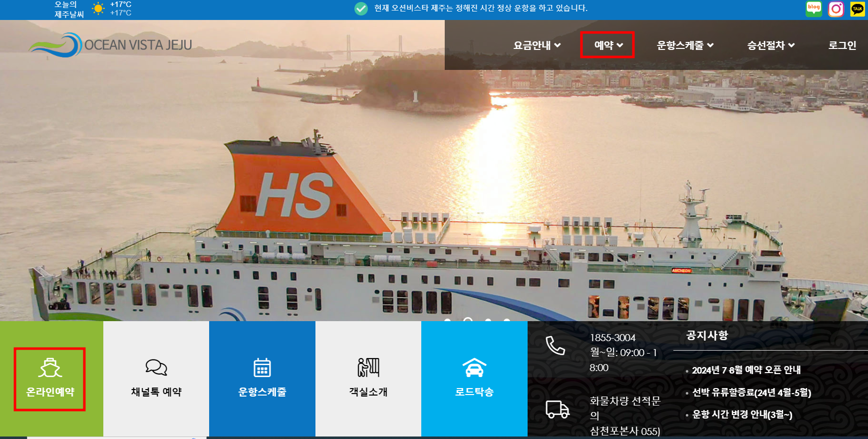Expand the 요금안내 menu chevron

coord(558,45)
